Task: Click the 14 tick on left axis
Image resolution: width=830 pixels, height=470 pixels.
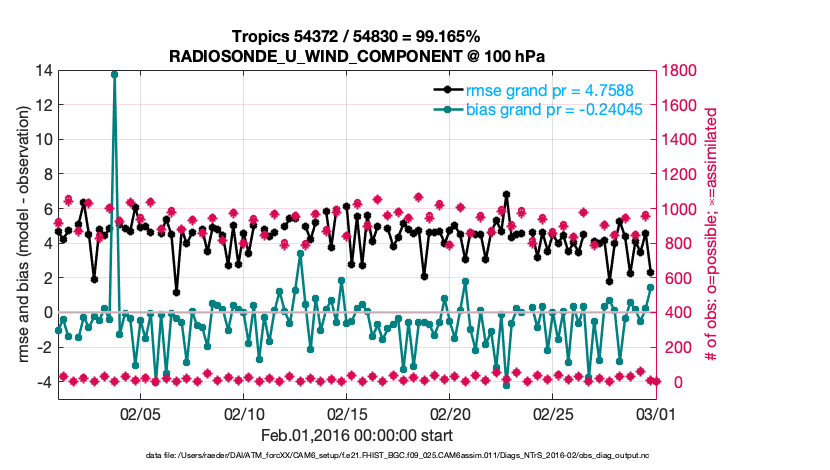Action: 43,71
